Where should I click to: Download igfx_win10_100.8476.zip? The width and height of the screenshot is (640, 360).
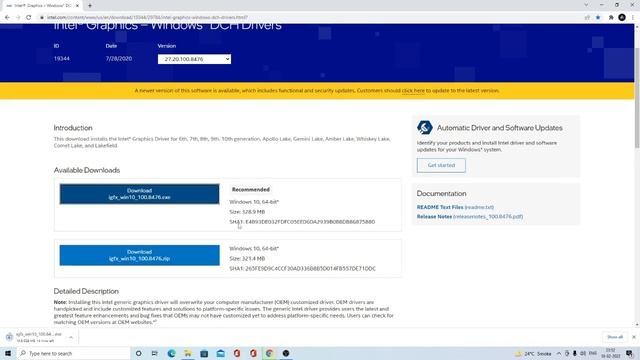coord(139,255)
